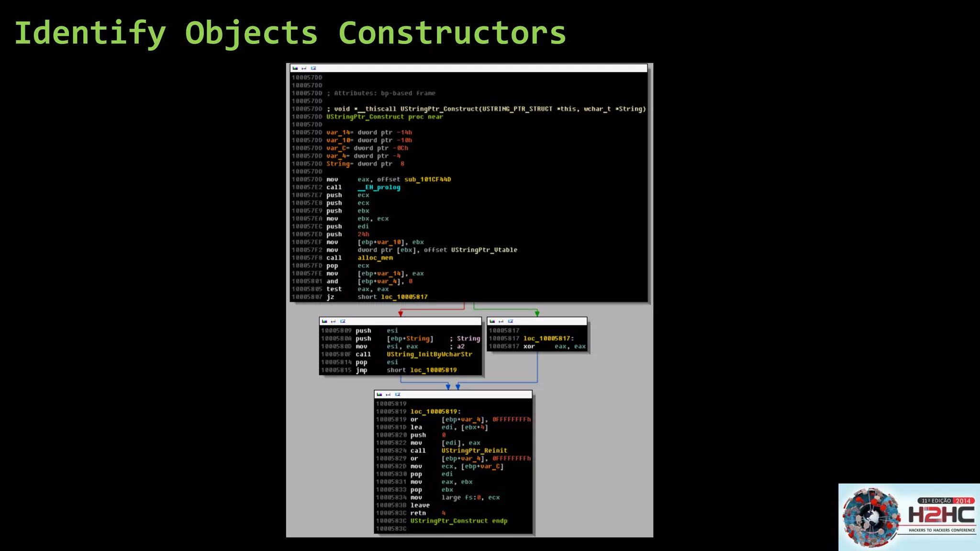Click 'loc_10005819' in the jmp short instruction
The width and height of the screenshot is (980, 551).
(x=434, y=370)
